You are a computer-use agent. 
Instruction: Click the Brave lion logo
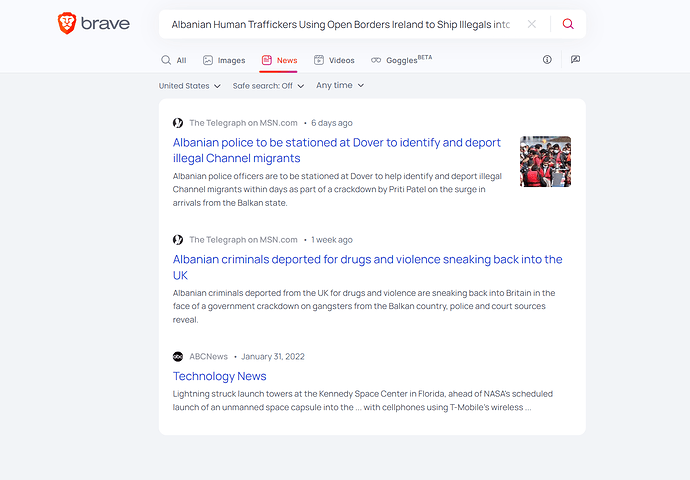67,23
